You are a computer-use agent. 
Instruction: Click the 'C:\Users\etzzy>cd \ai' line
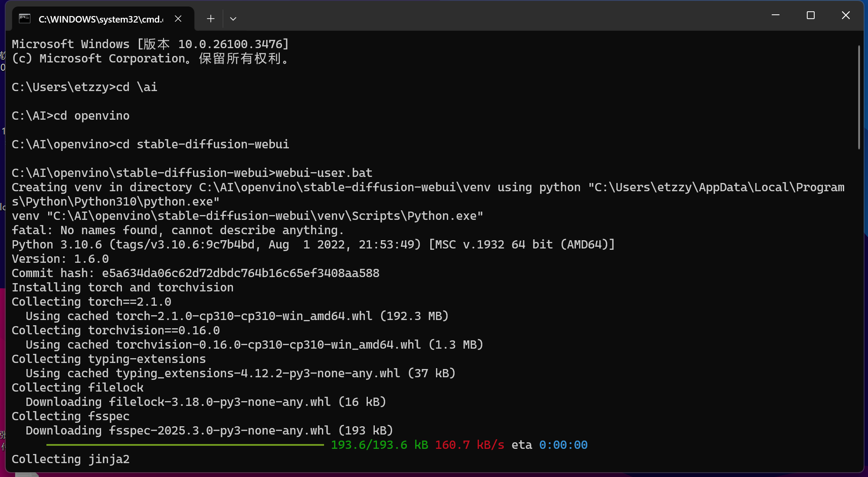click(85, 87)
